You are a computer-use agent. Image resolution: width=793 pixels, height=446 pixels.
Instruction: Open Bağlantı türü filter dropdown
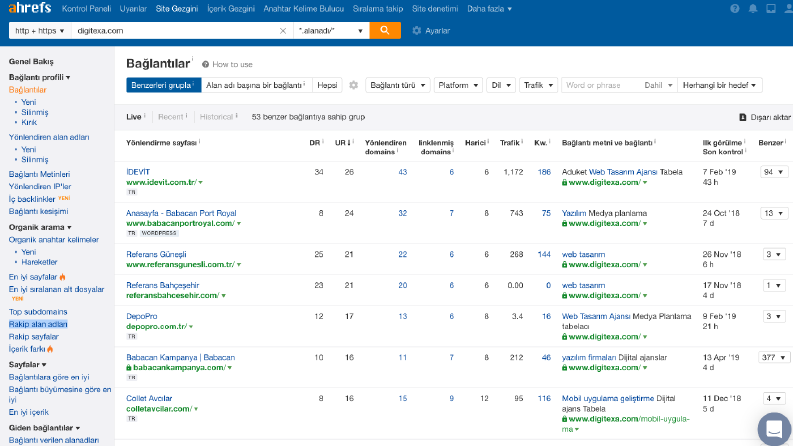click(398, 85)
